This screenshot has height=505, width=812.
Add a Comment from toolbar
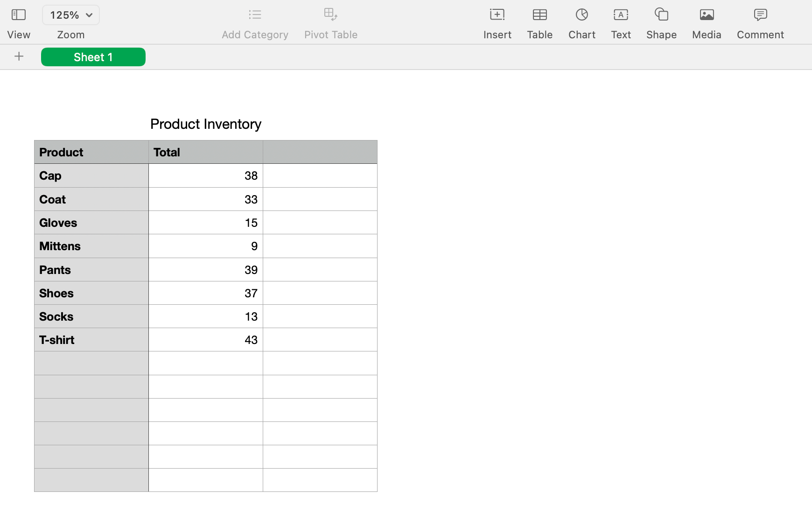point(760,15)
